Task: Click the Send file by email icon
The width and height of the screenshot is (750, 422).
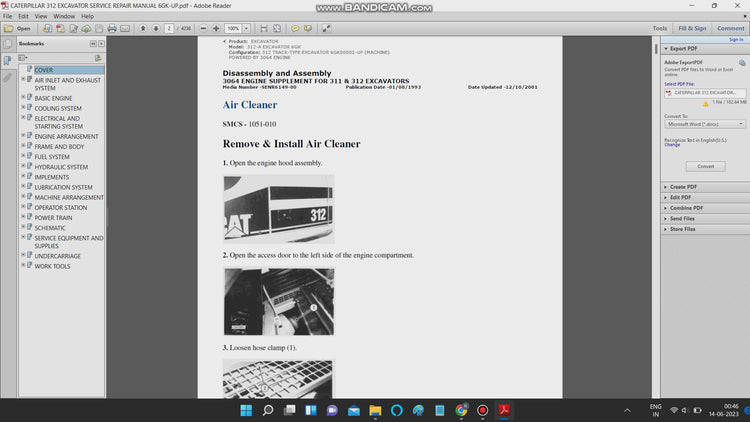Action: (x=125, y=29)
